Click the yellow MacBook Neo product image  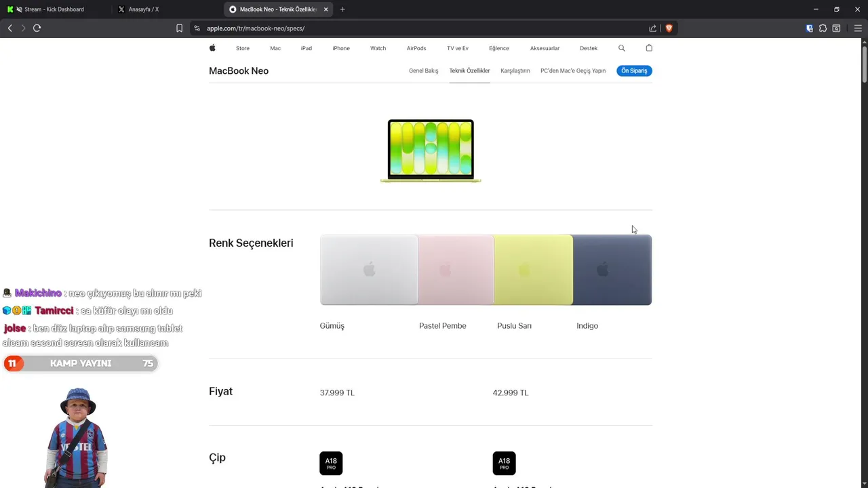(x=431, y=150)
